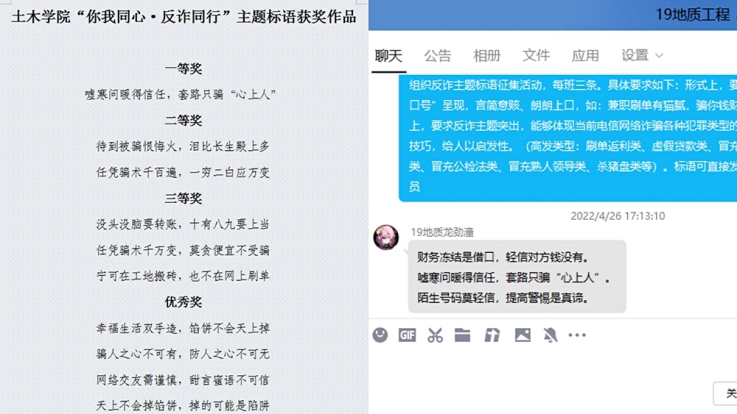Open the GIF sticker panel

pyautogui.click(x=407, y=335)
